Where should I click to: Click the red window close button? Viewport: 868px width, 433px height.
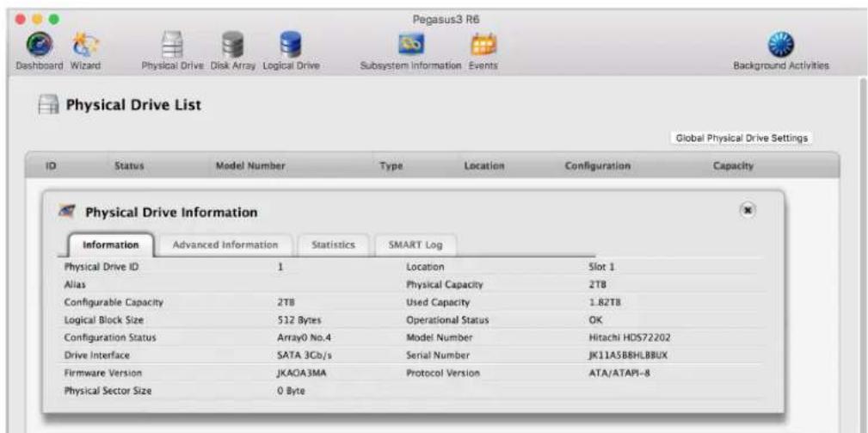[x=21, y=19]
